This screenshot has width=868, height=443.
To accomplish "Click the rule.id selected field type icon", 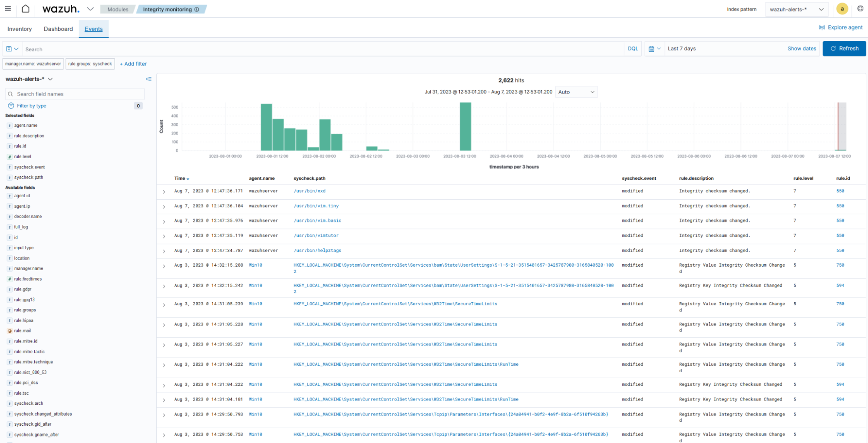I will click(10, 146).
